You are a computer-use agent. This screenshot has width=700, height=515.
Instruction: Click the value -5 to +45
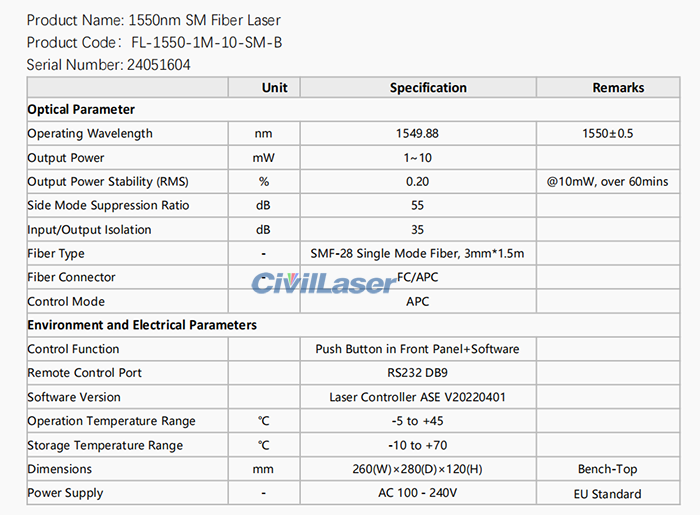click(417, 421)
